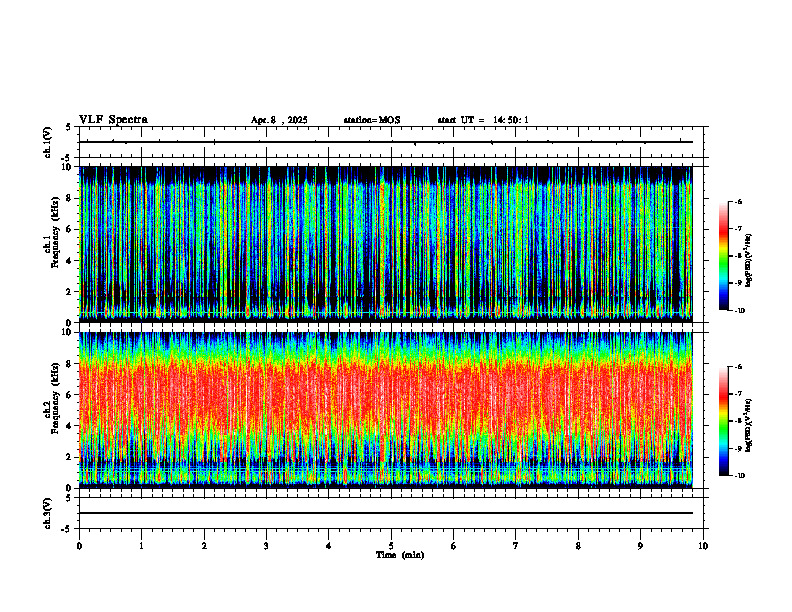Viewport: 792px width, 612px height.
Task: Click the ch.2 frequency axis tick "4"
Action: coord(70,426)
